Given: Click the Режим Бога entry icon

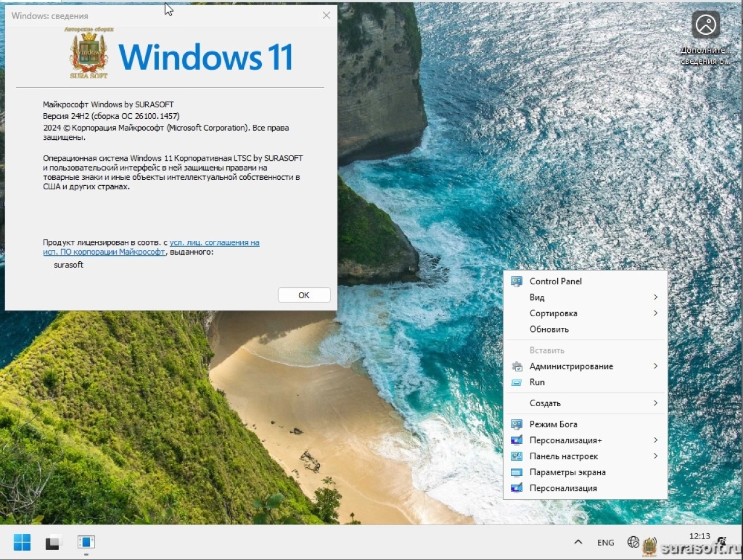Looking at the screenshot, I should coord(516,424).
